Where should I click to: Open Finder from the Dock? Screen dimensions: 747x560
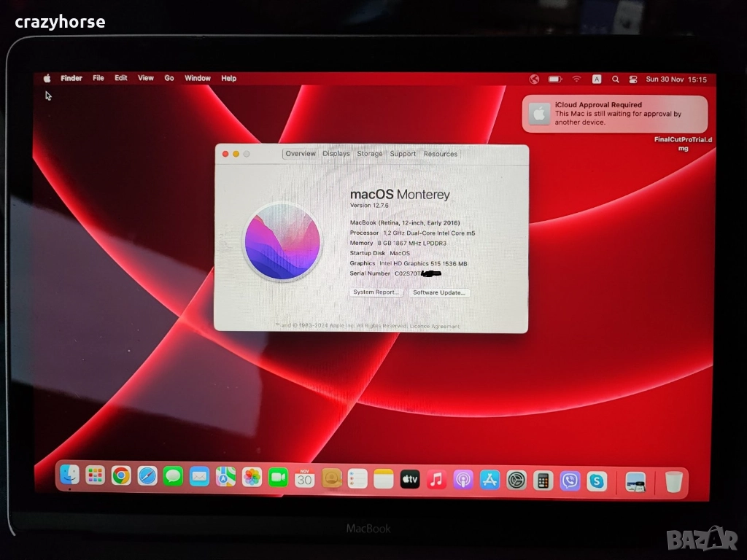(x=69, y=475)
